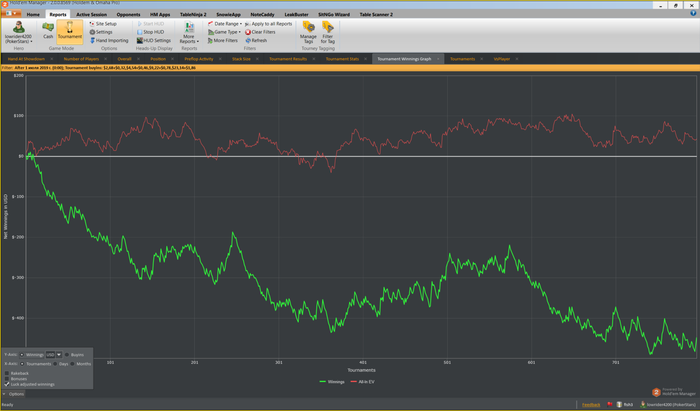Close the Stack Size report tab
The width and height of the screenshot is (700, 411).
(257, 59)
